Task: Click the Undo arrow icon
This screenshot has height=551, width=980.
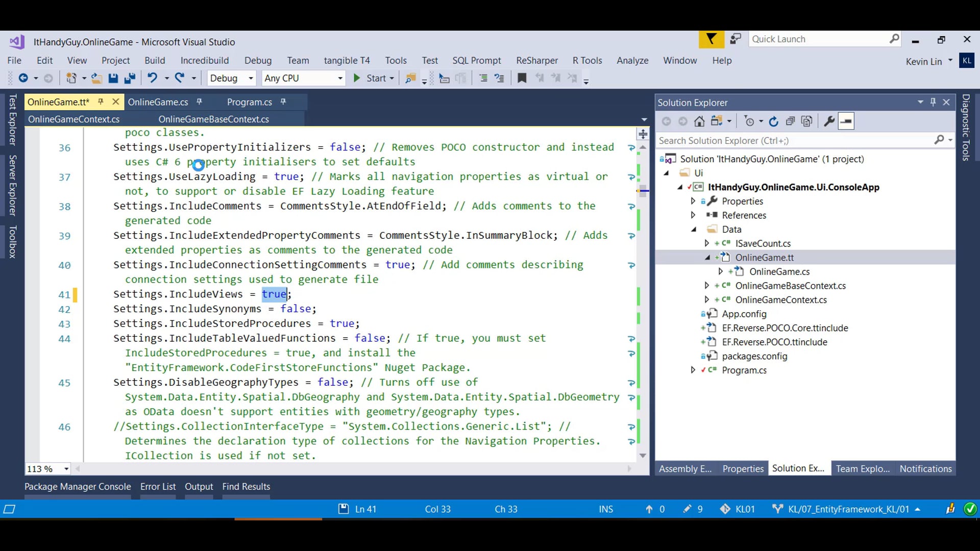Action: click(152, 78)
